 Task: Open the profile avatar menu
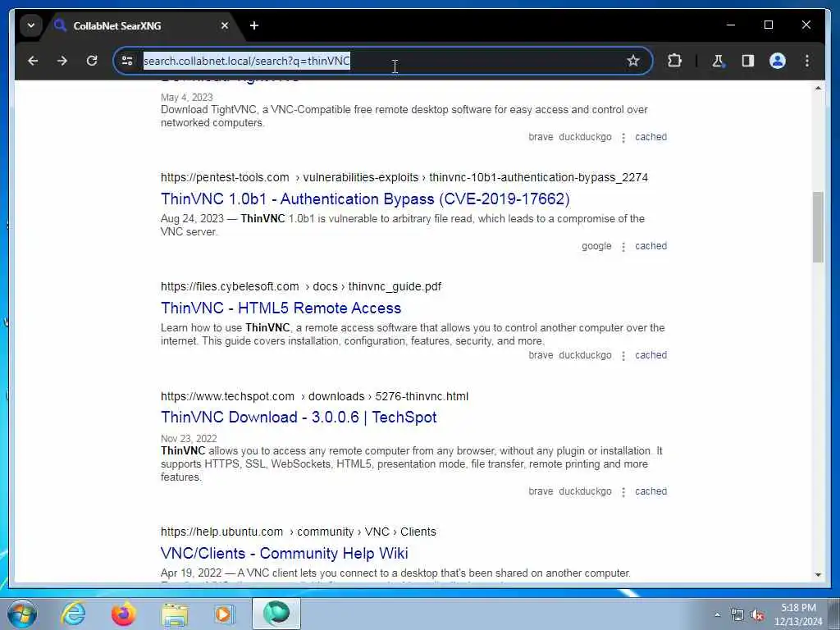pos(778,61)
